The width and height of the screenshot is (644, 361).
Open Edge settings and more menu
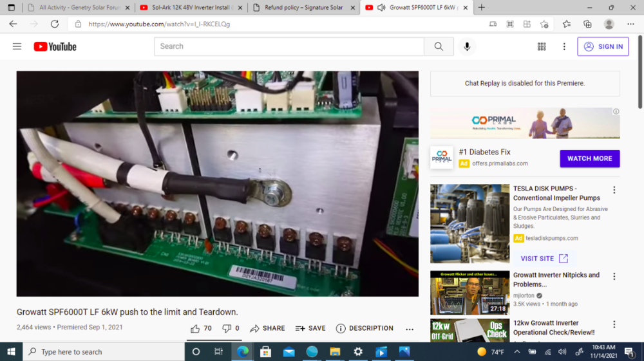(x=630, y=24)
